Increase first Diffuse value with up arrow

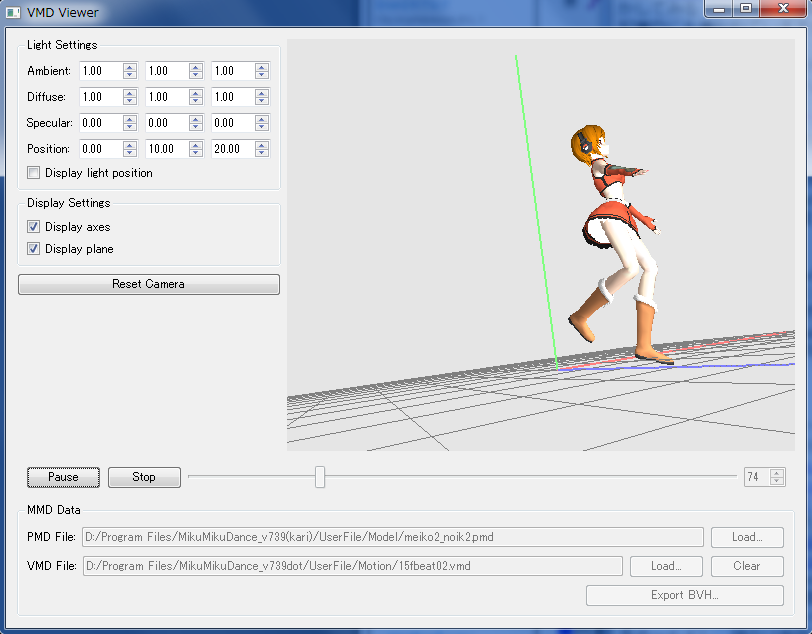[x=130, y=93]
